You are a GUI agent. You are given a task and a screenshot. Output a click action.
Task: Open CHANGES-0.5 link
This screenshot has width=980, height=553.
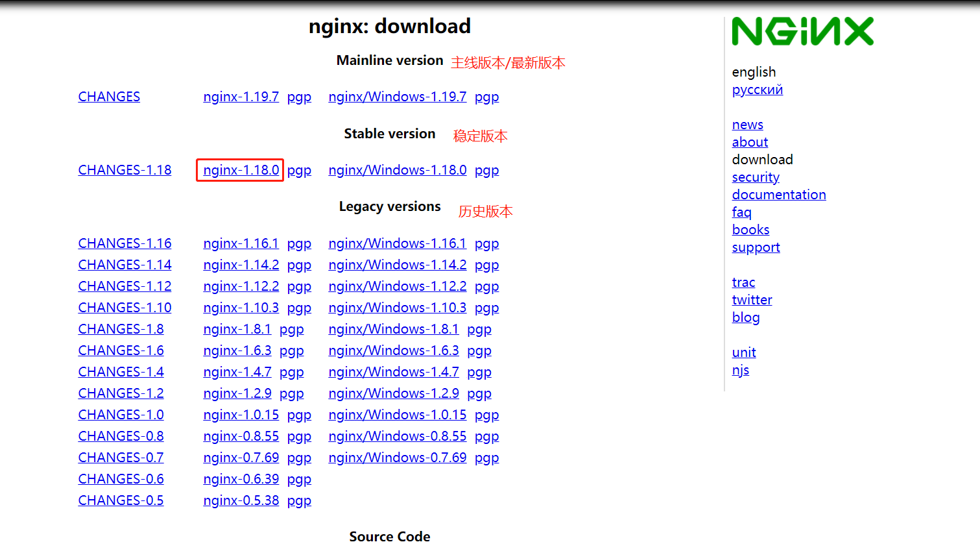pos(121,500)
